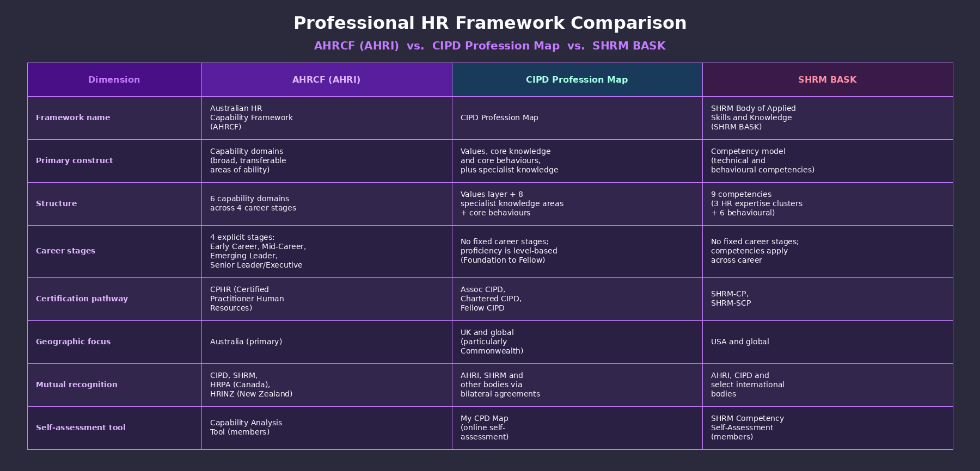This screenshot has height=471, width=980.
Task: Click the 'Geographic focus' row label
Action: pyautogui.click(x=73, y=342)
